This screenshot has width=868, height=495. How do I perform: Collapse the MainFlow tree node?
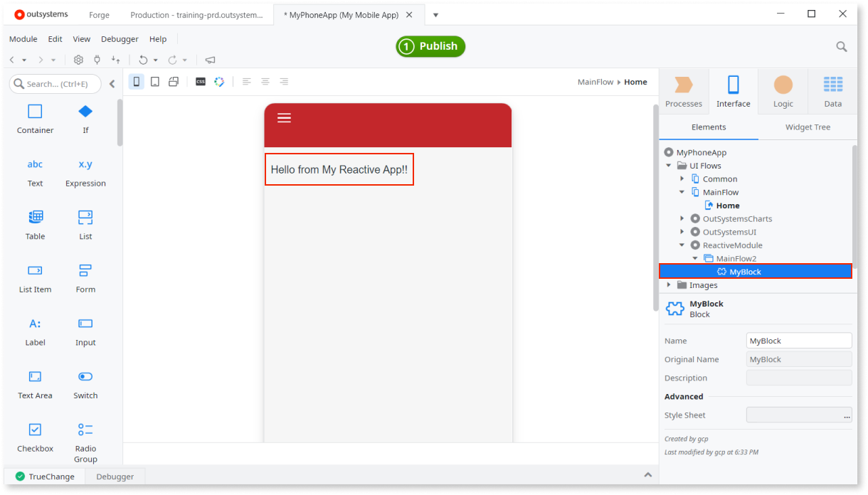click(682, 191)
